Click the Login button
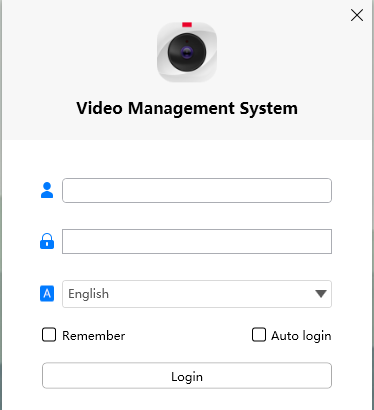The height and width of the screenshot is (410, 374). point(187,376)
